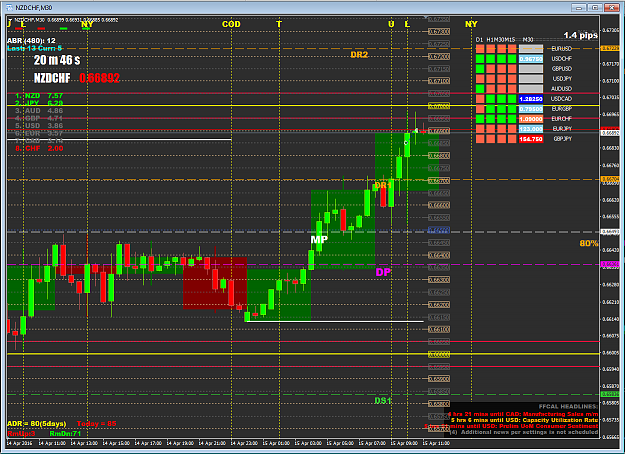Viewport: 625px width, 454px height.
Task: Select the yellow T session label
Action: [x=279, y=24]
